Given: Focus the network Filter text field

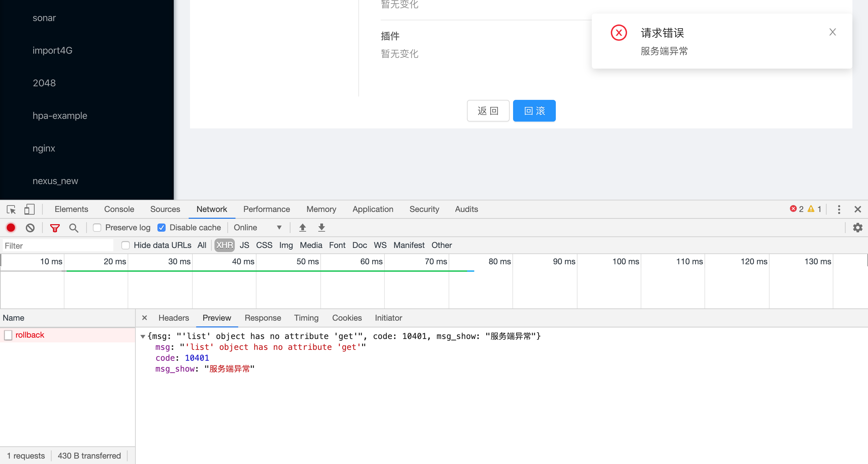Looking at the screenshot, I should coord(58,246).
